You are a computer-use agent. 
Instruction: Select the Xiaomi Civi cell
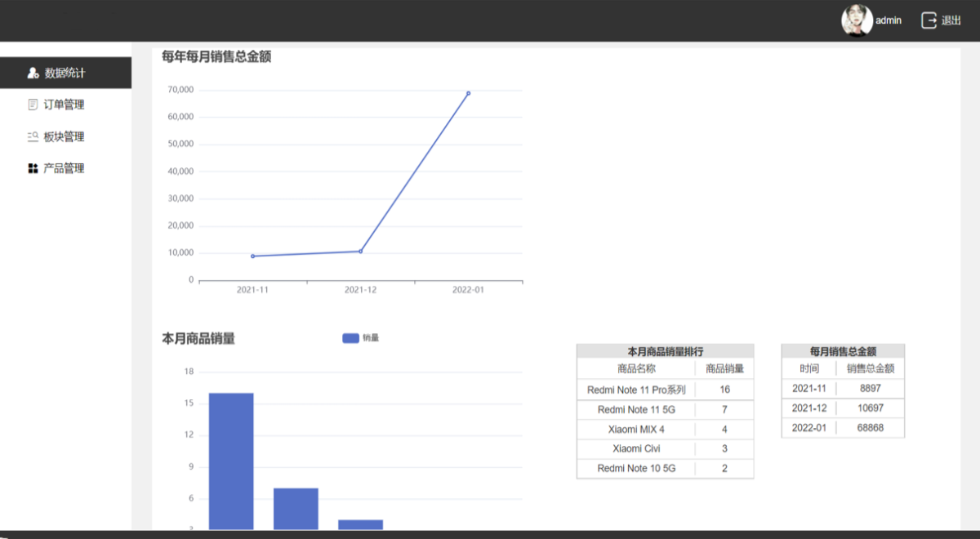point(636,448)
